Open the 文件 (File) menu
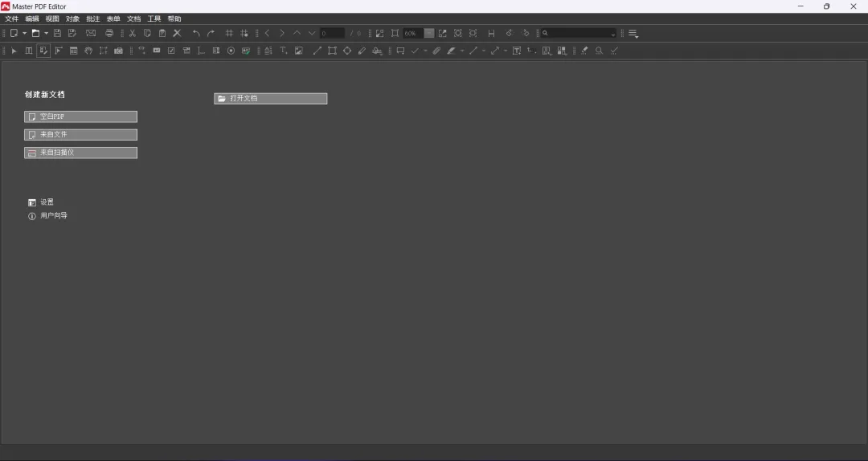 pyautogui.click(x=11, y=18)
